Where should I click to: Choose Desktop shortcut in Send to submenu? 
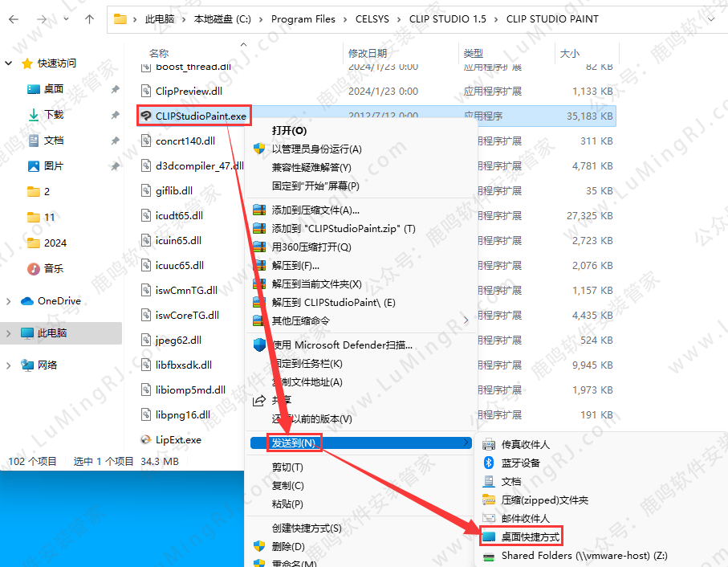tap(530, 536)
